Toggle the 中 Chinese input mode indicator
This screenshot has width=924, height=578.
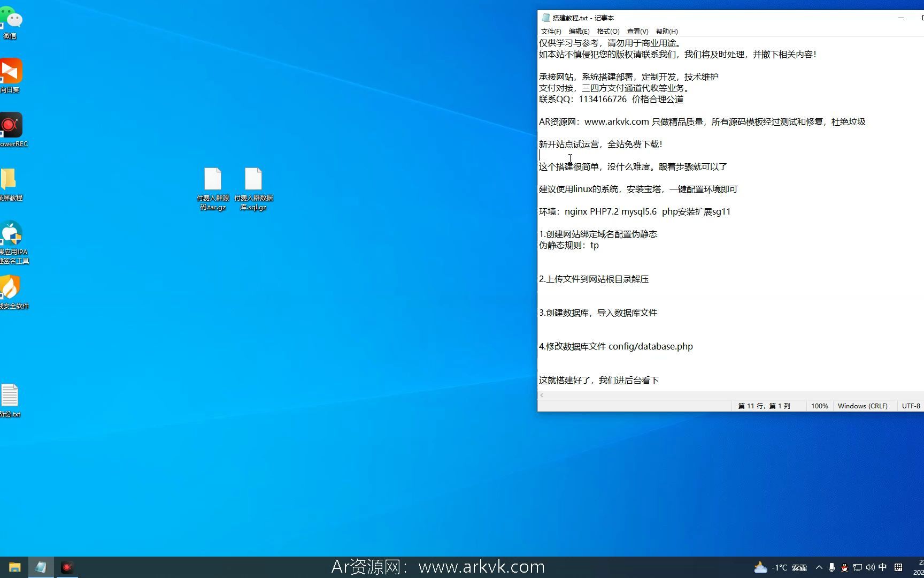coord(883,567)
